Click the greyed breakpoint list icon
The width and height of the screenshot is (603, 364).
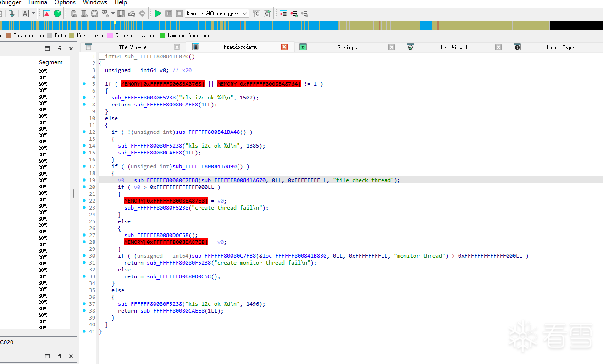click(304, 13)
